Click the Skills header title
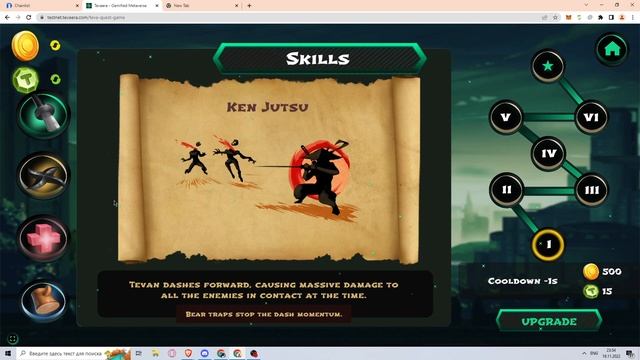Image resolution: width=640 pixels, height=360 pixels. pos(318,59)
